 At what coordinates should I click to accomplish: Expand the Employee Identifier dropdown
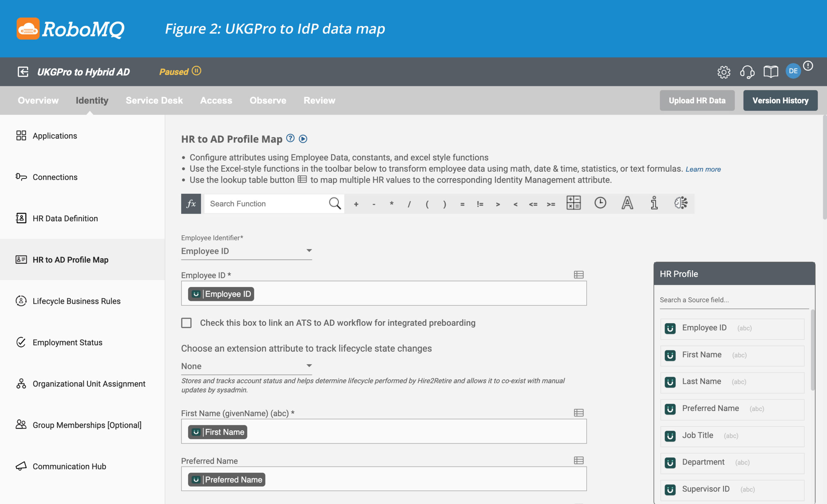click(x=247, y=251)
